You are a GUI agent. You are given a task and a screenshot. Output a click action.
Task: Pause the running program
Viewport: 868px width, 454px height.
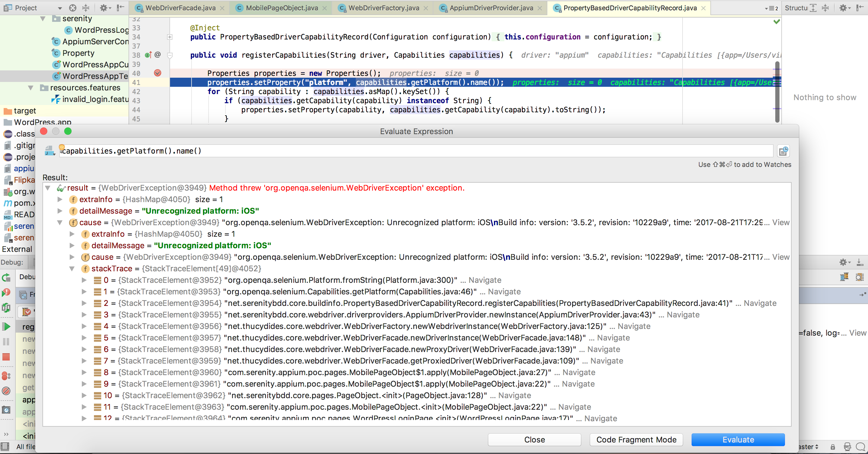[x=6, y=341]
